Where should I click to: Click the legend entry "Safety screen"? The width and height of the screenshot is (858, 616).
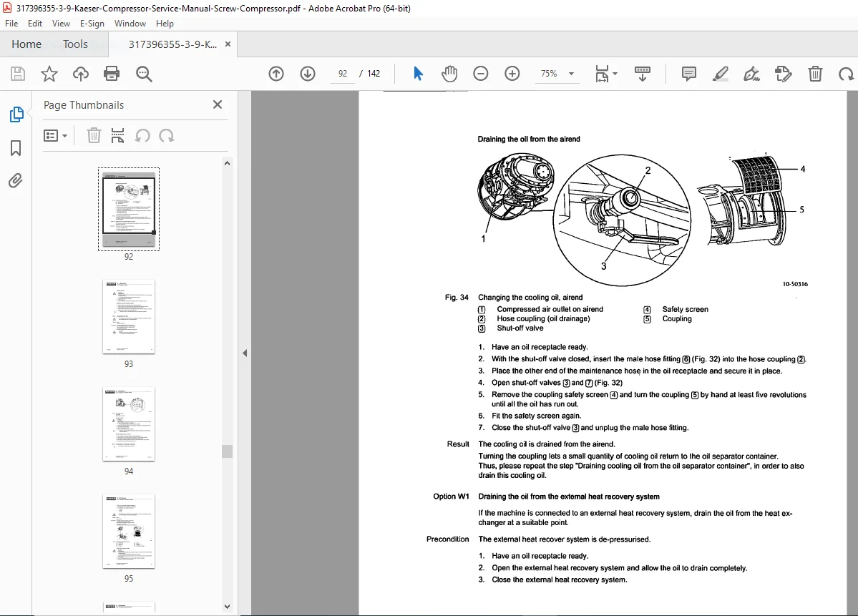[x=685, y=310]
